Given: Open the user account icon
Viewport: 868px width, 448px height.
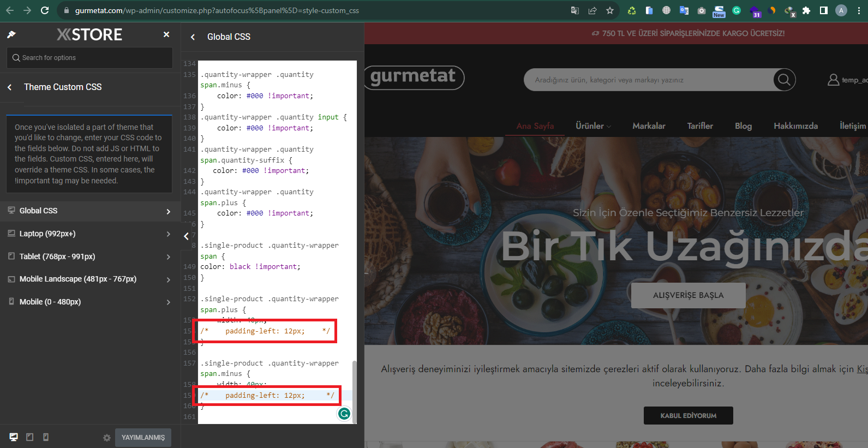Looking at the screenshot, I should pos(833,80).
